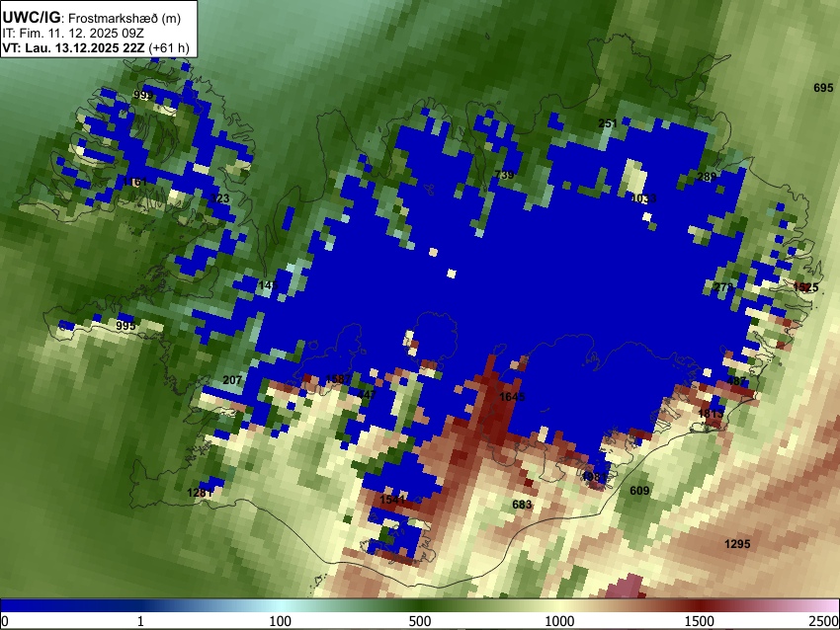This screenshot has height=630, width=840.
Task: Click the 251 value in the north
Action: 608,123
